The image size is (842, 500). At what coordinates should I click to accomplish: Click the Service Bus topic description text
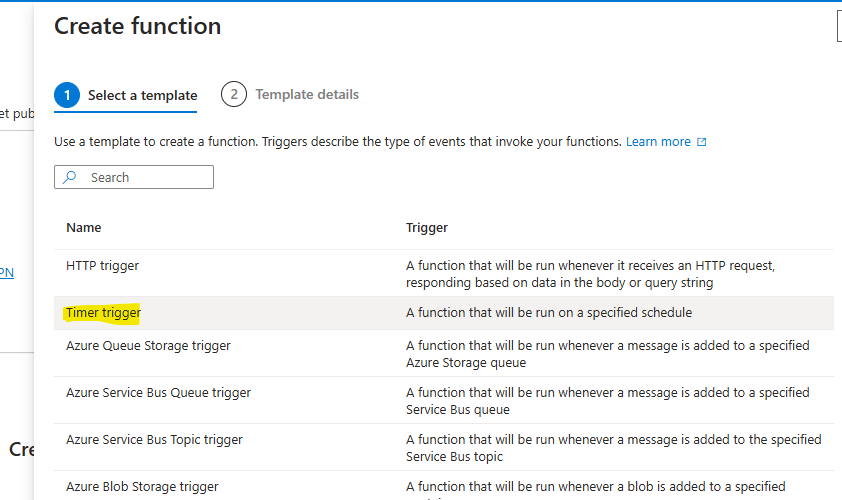point(612,448)
